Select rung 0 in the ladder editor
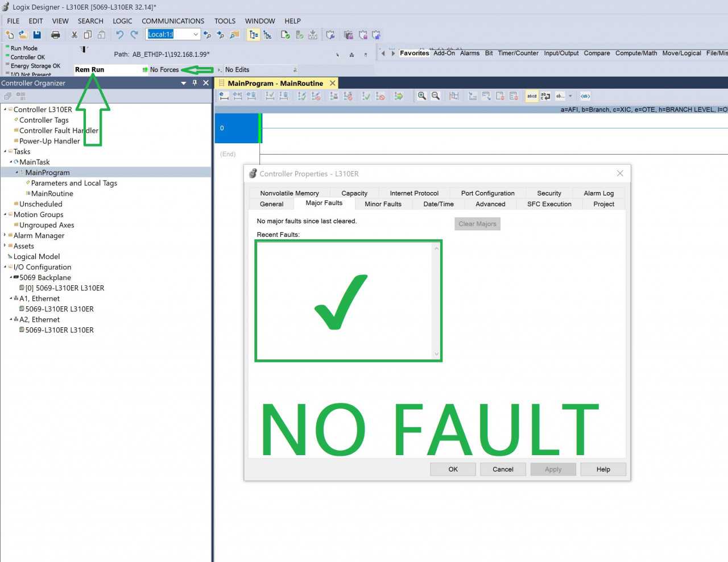Viewport: 728px width, 562px height. point(237,128)
